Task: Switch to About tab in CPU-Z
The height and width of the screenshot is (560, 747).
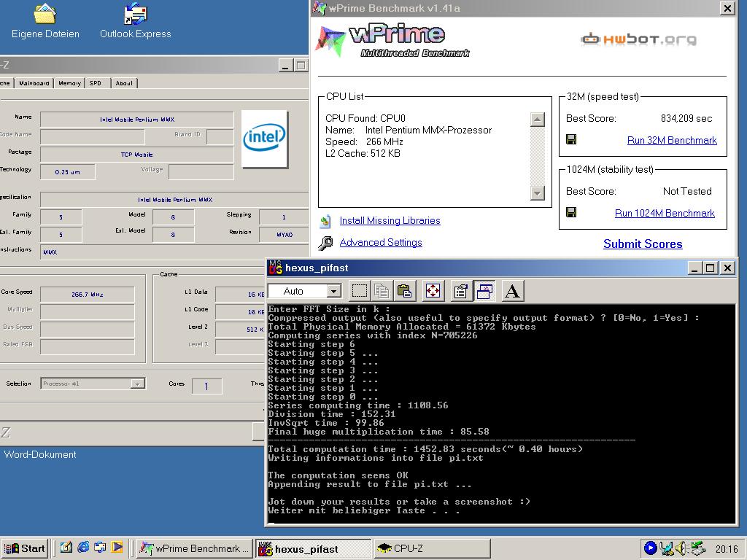Action: 124,83
